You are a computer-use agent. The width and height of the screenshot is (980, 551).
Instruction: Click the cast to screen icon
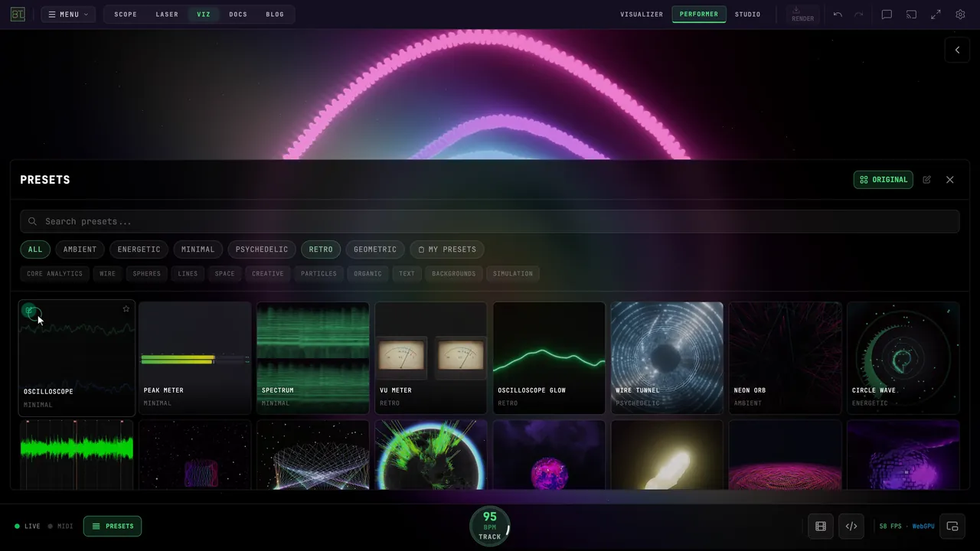(x=911, y=15)
